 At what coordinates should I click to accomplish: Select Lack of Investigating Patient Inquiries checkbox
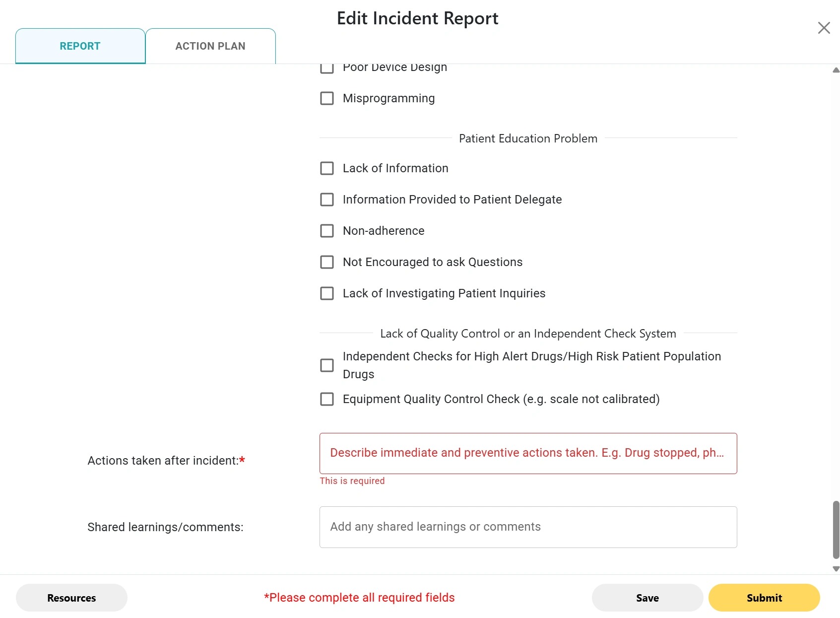327,293
